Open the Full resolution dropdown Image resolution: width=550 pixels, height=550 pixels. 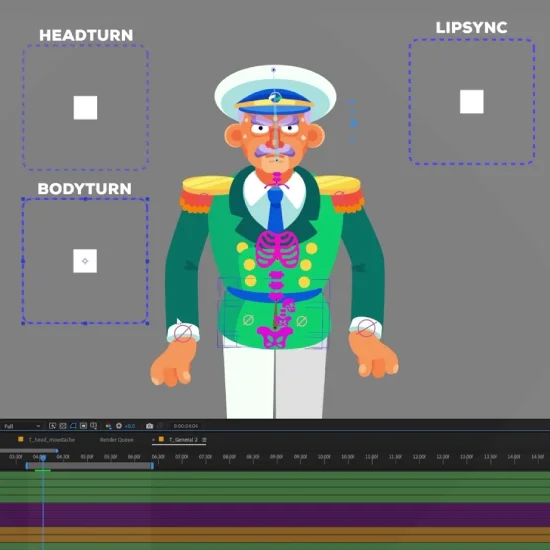pyautogui.click(x=21, y=426)
